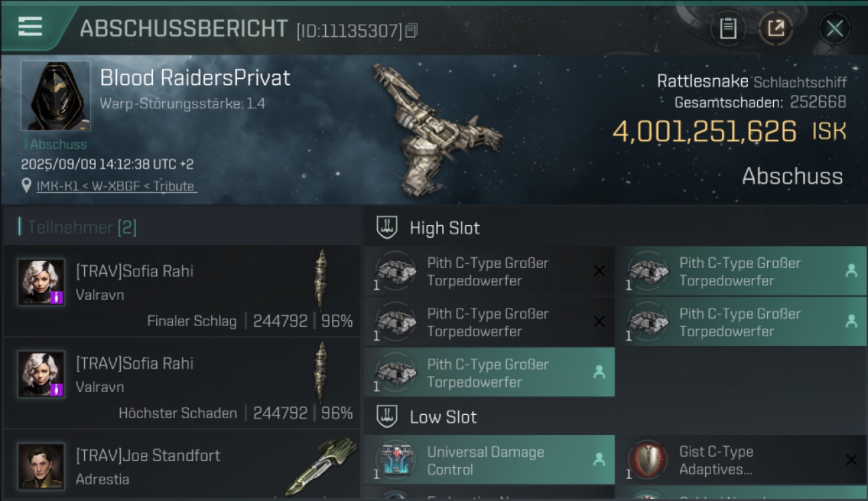Close the Abschussbericht window

[834, 29]
